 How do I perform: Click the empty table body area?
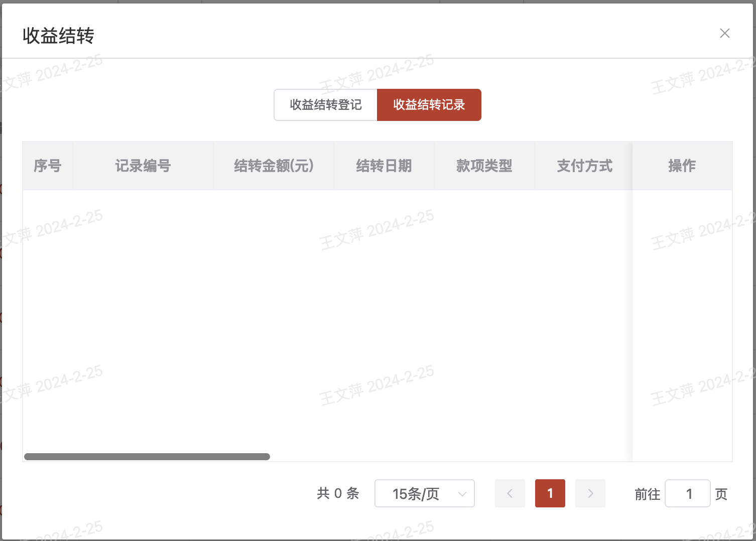tap(326, 321)
